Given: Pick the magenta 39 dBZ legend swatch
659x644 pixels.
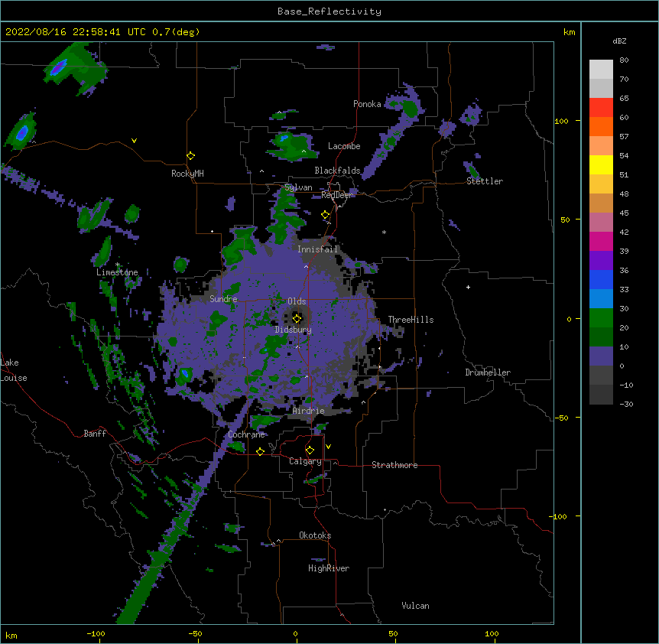Looking at the screenshot, I should click(601, 241).
